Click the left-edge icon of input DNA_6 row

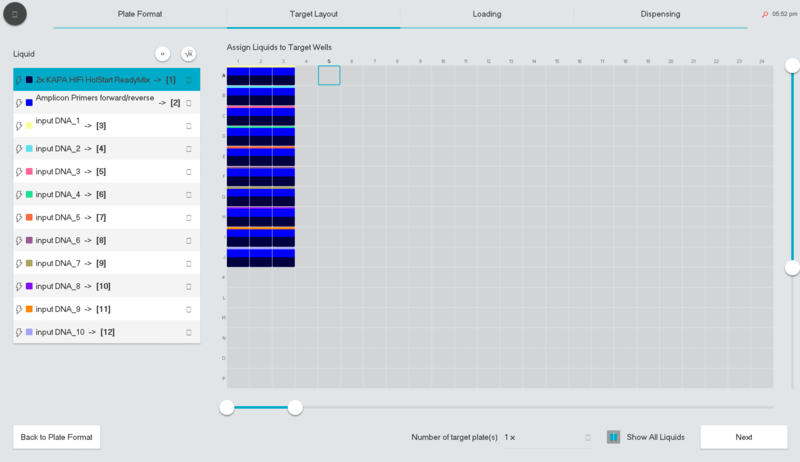coord(19,241)
